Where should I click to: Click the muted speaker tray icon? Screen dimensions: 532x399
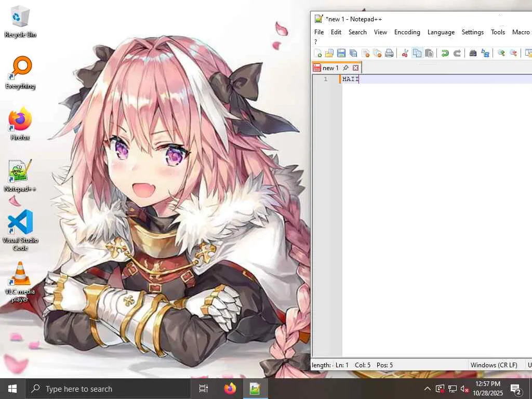coord(464,389)
